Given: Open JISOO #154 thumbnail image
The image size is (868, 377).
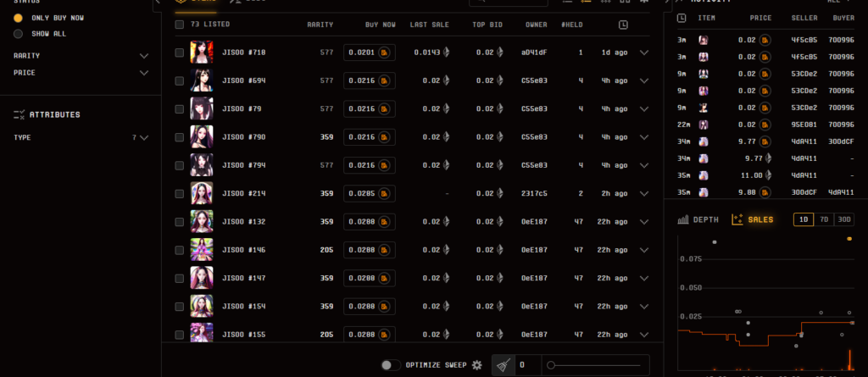Looking at the screenshot, I should tap(202, 307).
